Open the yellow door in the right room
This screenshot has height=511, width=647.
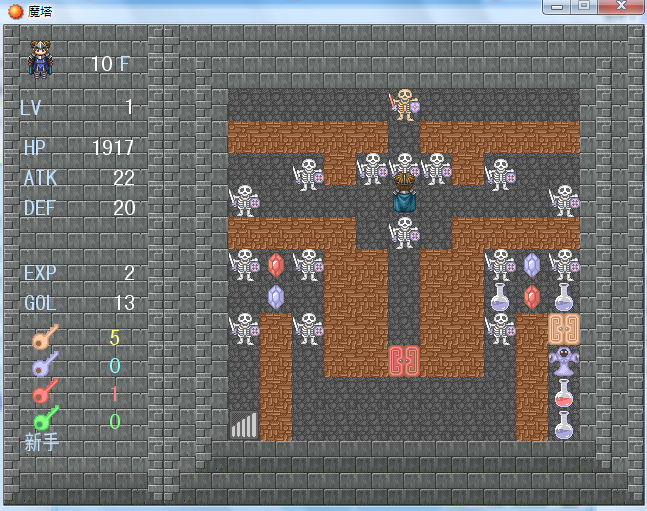(x=564, y=329)
